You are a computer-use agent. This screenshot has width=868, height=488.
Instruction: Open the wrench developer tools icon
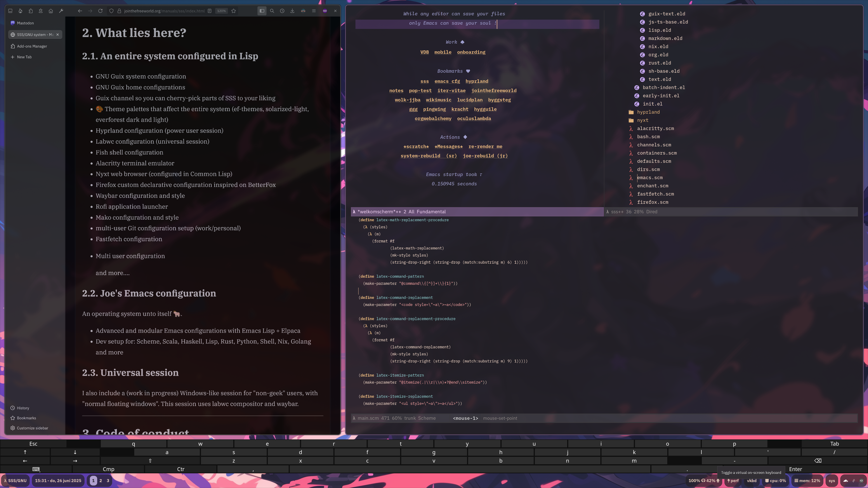(x=61, y=11)
